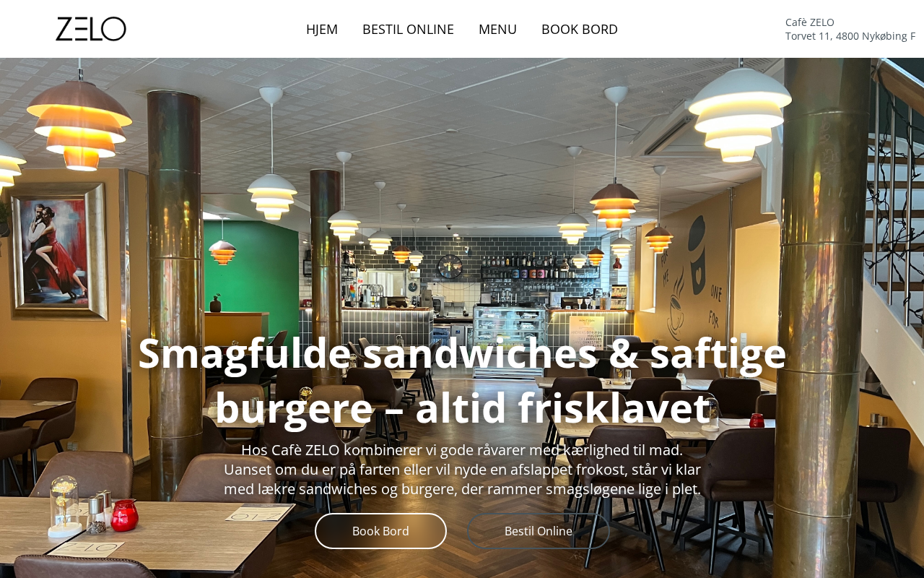Click the red candle holder on table
The height and width of the screenshot is (578, 924).
click(x=125, y=515)
